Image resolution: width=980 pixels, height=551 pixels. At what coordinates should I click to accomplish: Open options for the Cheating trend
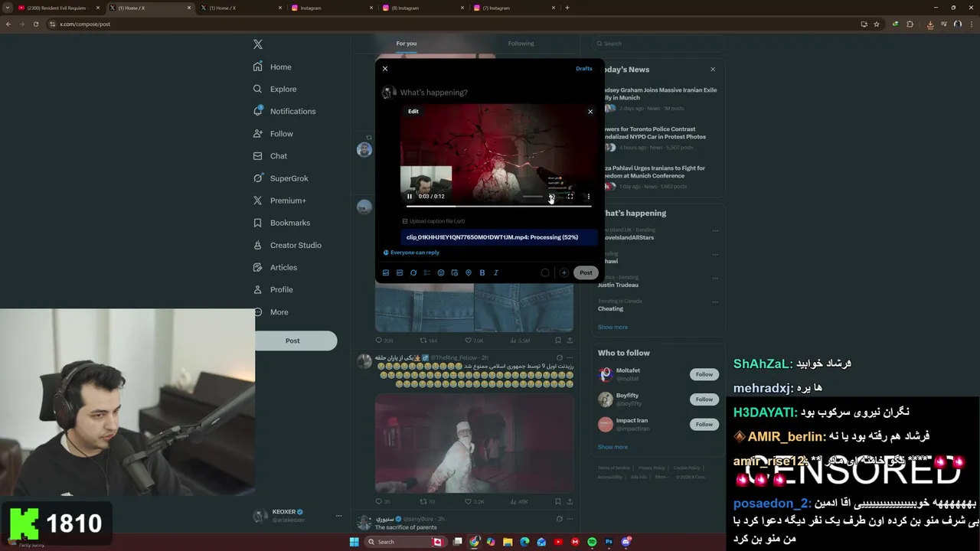click(715, 302)
